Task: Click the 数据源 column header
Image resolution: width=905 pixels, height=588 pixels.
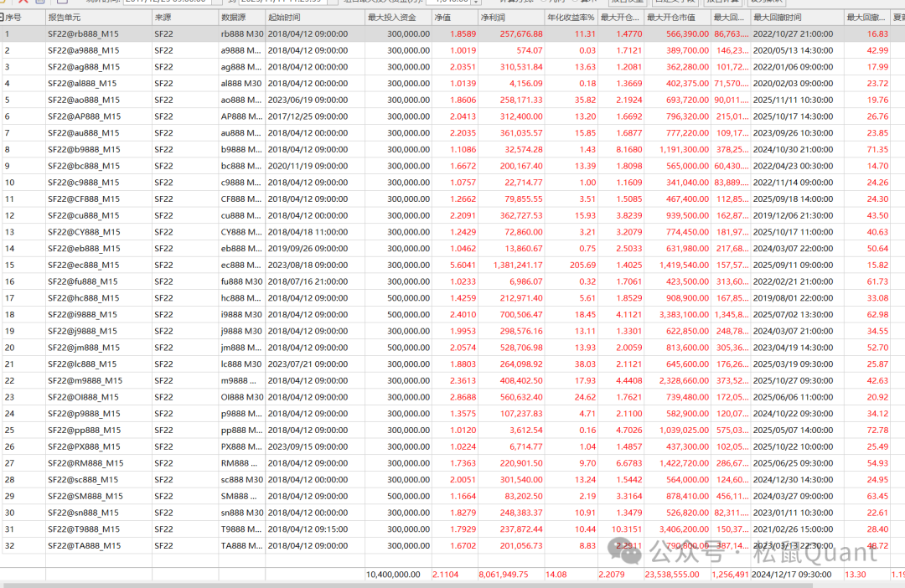Action: (x=241, y=17)
